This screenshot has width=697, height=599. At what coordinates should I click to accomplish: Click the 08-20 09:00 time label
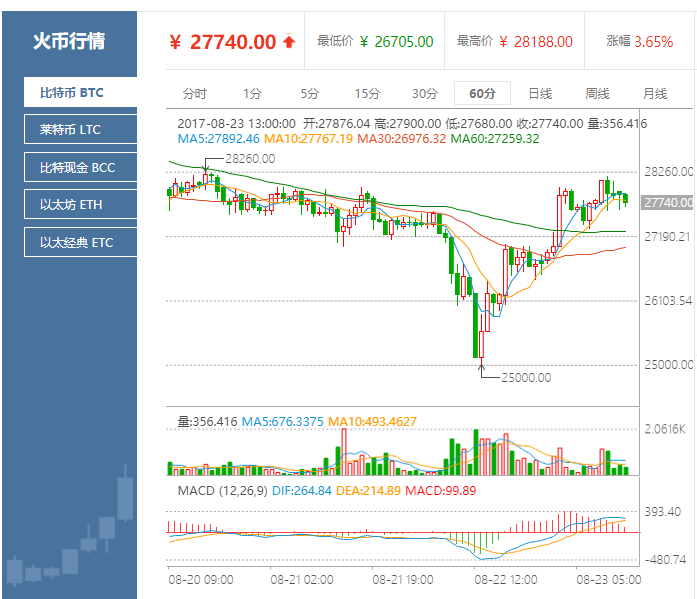point(201,580)
